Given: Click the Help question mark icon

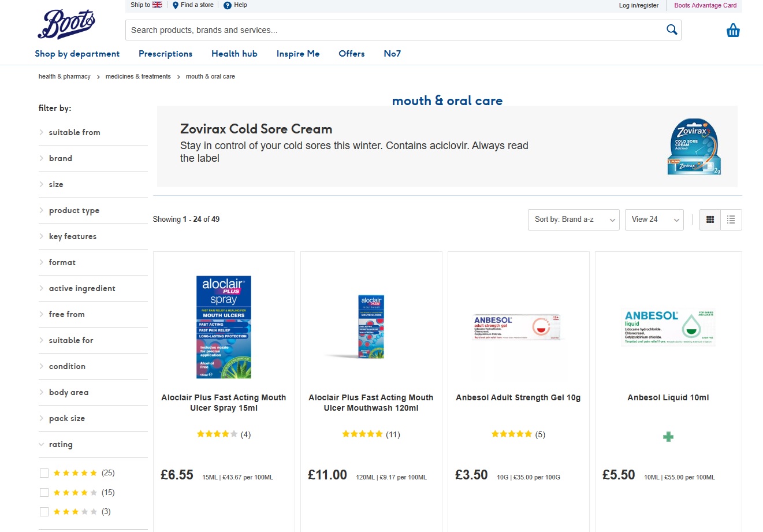Looking at the screenshot, I should click(x=228, y=5).
